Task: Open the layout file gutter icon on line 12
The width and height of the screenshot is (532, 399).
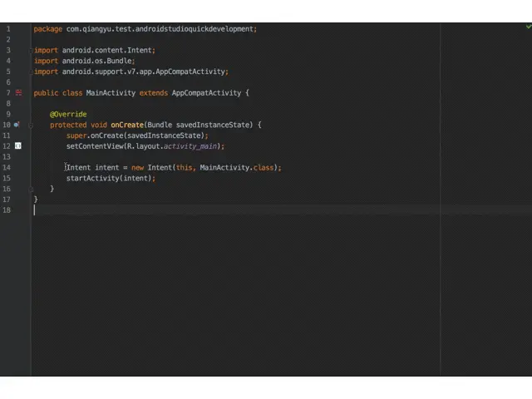Action: pyautogui.click(x=18, y=146)
